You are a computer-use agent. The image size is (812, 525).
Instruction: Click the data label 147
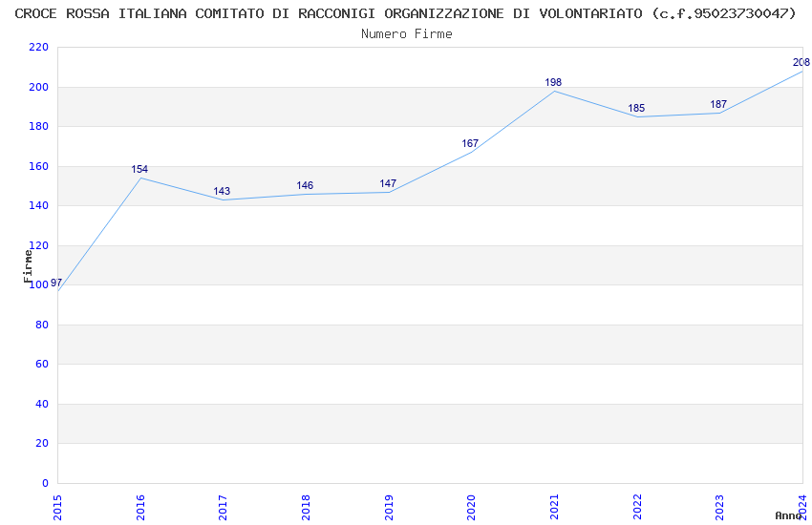pos(388,183)
